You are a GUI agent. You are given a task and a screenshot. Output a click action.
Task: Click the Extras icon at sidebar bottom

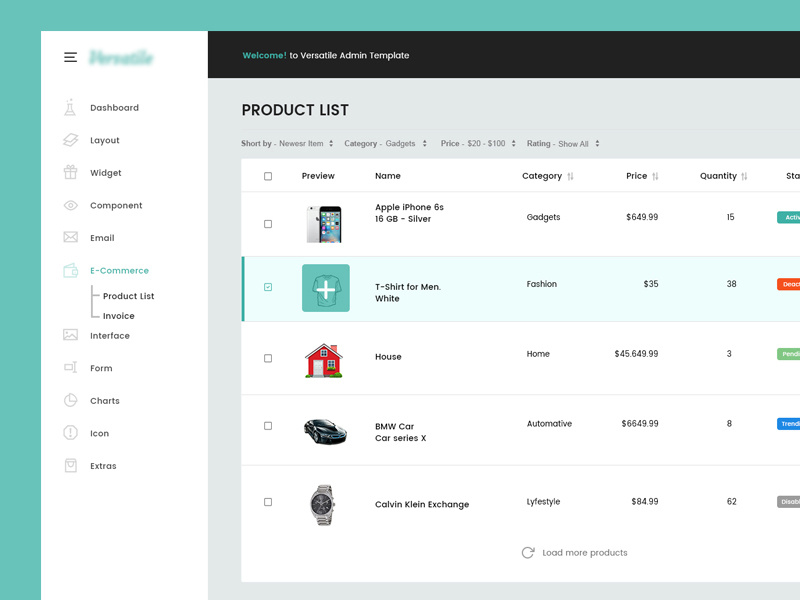pyautogui.click(x=68, y=465)
